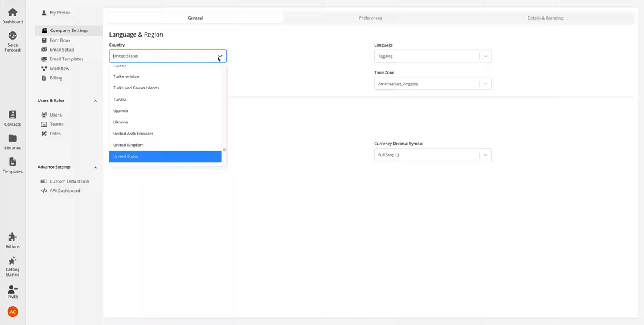Viewport: 644px width, 325px height.
Task: Expand the Language dropdown showing Tagalog
Action: 433,56
